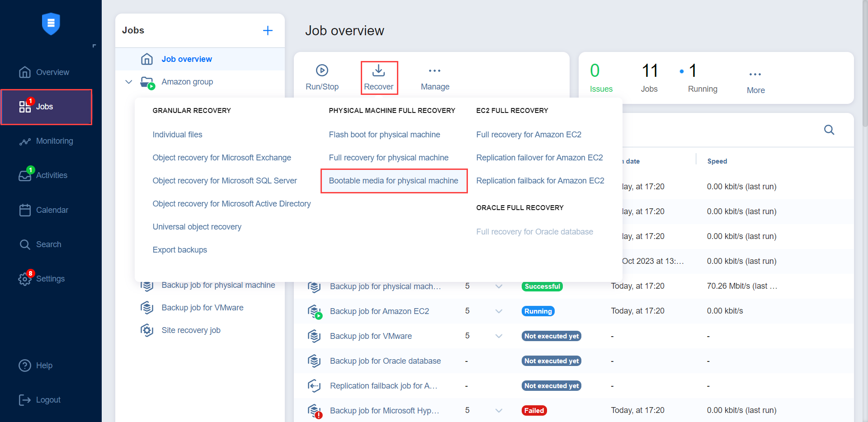868x422 pixels.
Task: Add a new job with plus icon
Action: coord(268,30)
